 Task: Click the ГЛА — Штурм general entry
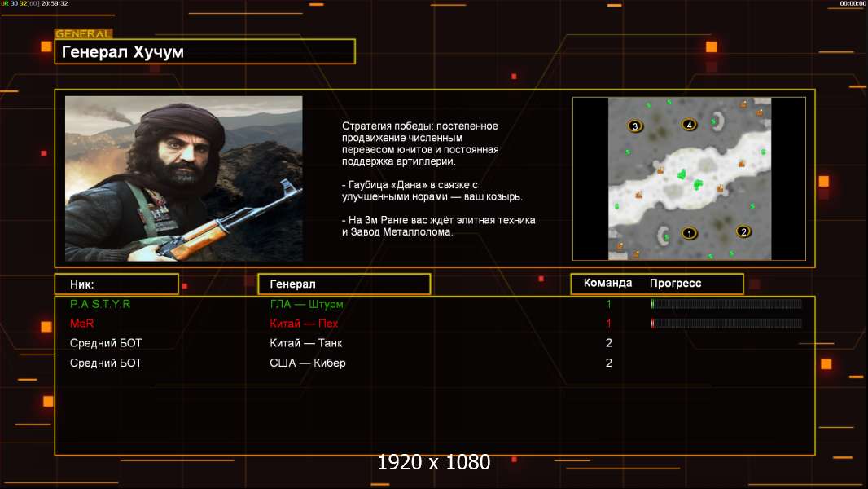[307, 304]
